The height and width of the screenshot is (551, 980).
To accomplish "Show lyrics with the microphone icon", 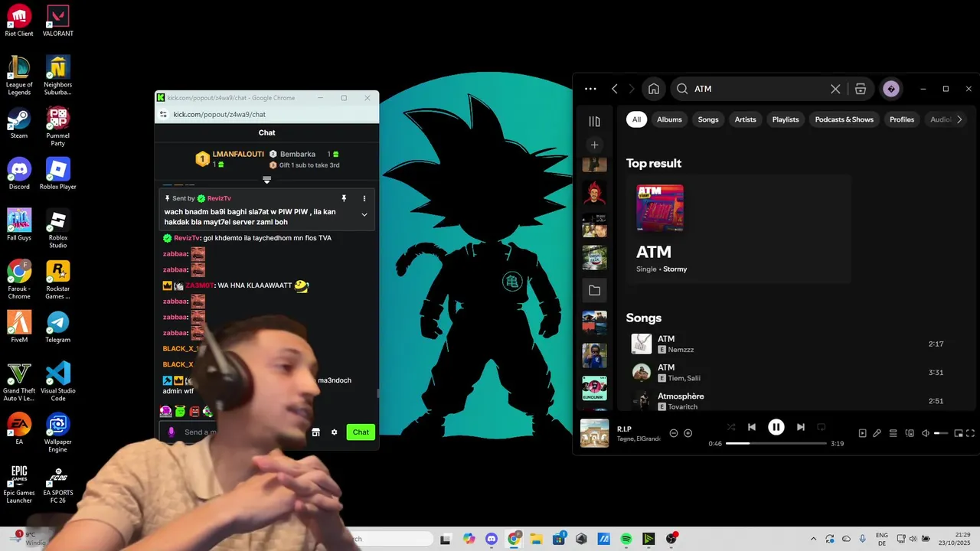I will [877, 433].
